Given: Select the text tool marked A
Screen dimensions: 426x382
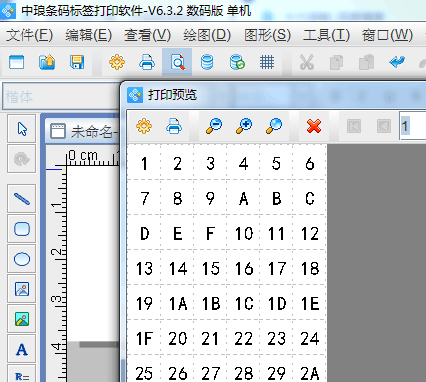Looking at the screenshot, I should (x=22, y=349).
